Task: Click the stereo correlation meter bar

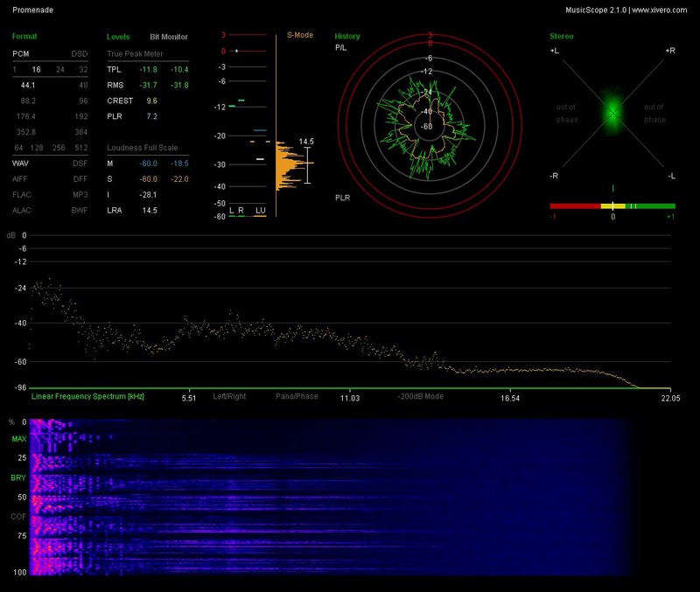Action: 612,206
